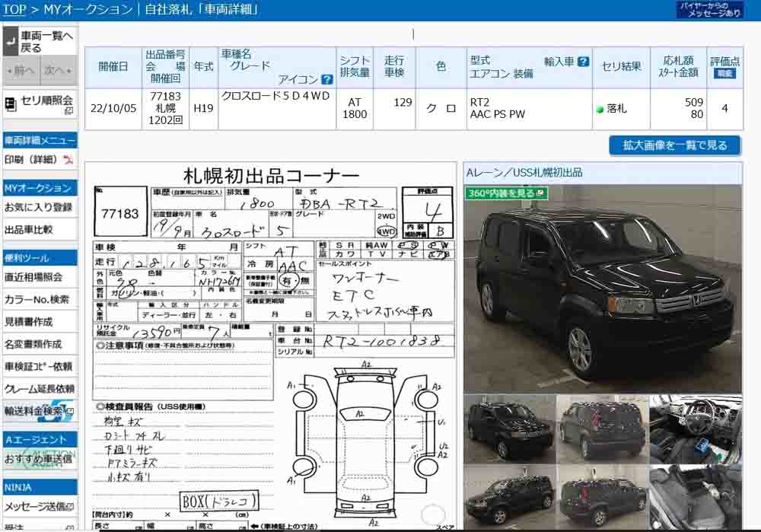Image resolution: width=761 pixels, height=532 pixels.
Task: Click lot number 77183 in the table
Action: point(165,96)
